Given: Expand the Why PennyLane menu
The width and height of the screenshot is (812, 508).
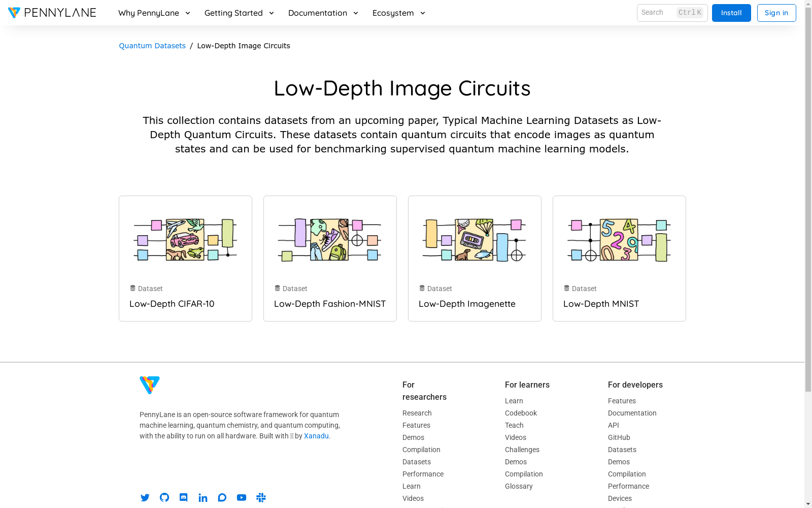Looking at the screenshot, I should tap(154, 13).
